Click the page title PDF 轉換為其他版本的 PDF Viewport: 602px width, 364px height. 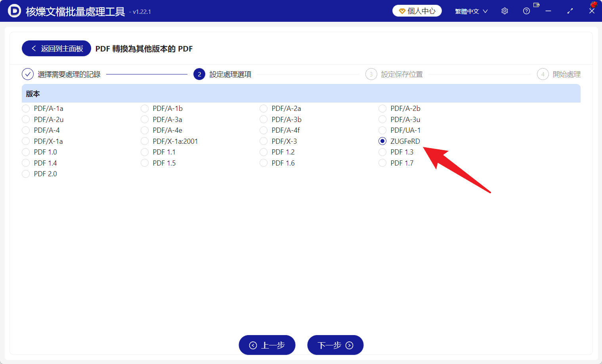(144, 49)
